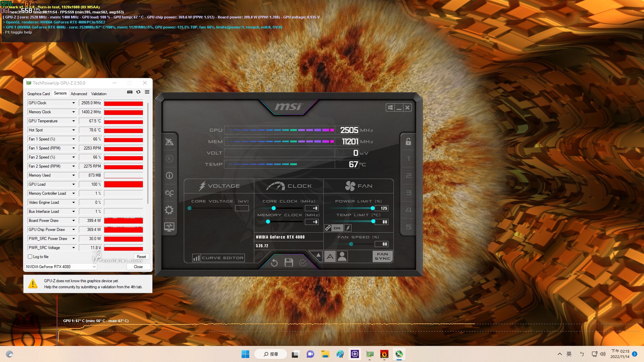Image resolution: width=644 pixels, height=362 pixels.
Task: Click the Kombustor K icon in Afterburner
Action: pyautogui.click(x=169, y=159)
